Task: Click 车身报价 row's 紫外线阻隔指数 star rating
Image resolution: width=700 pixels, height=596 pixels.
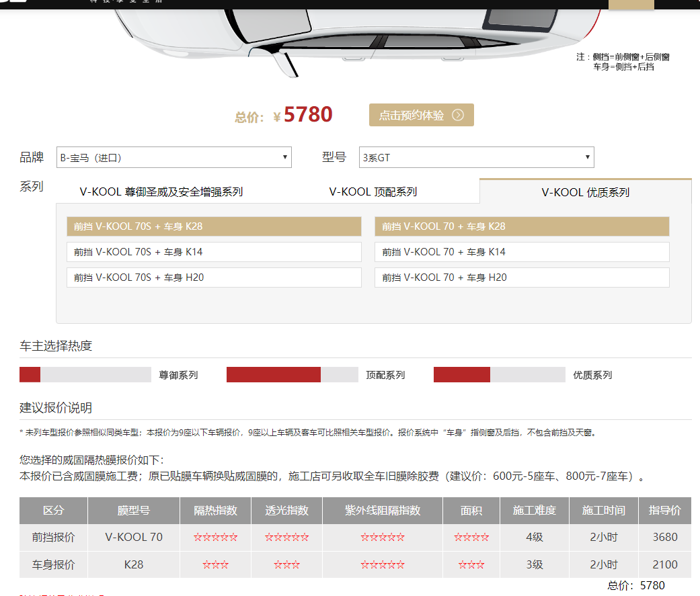Action: [383, 565]
